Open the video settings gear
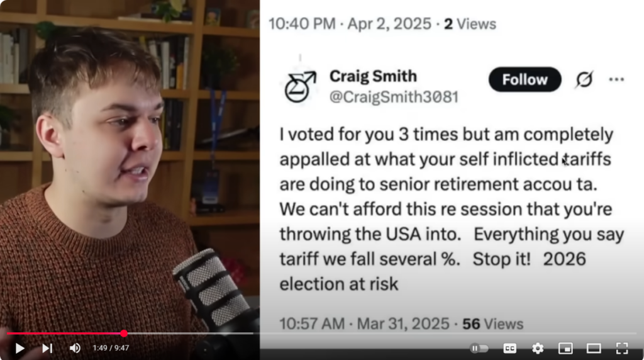 (538, 348)
